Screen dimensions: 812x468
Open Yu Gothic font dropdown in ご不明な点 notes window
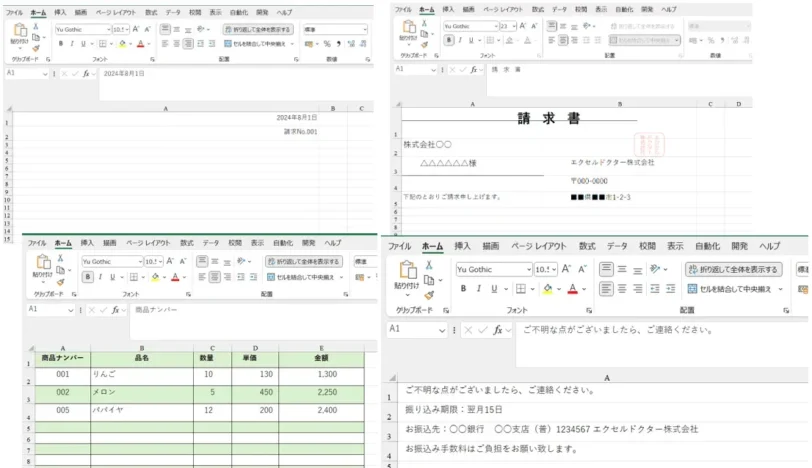(529, 269)
